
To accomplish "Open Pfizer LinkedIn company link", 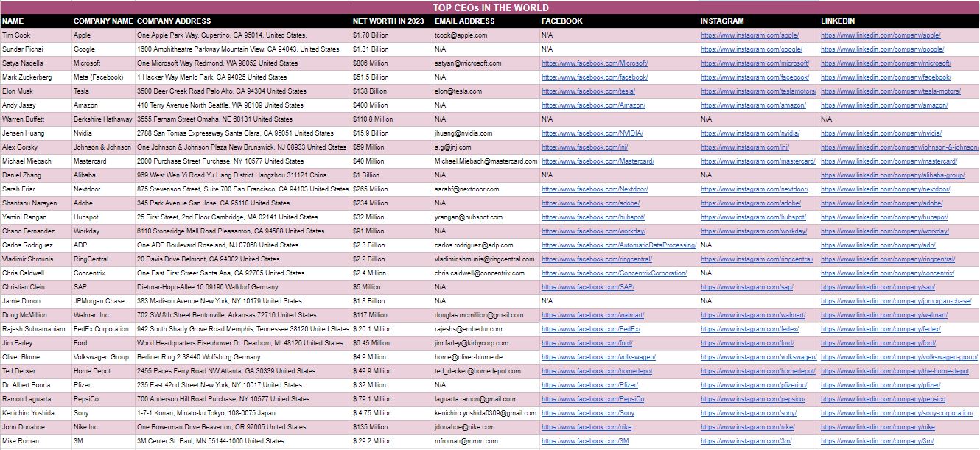I will (x=881, y=385).
